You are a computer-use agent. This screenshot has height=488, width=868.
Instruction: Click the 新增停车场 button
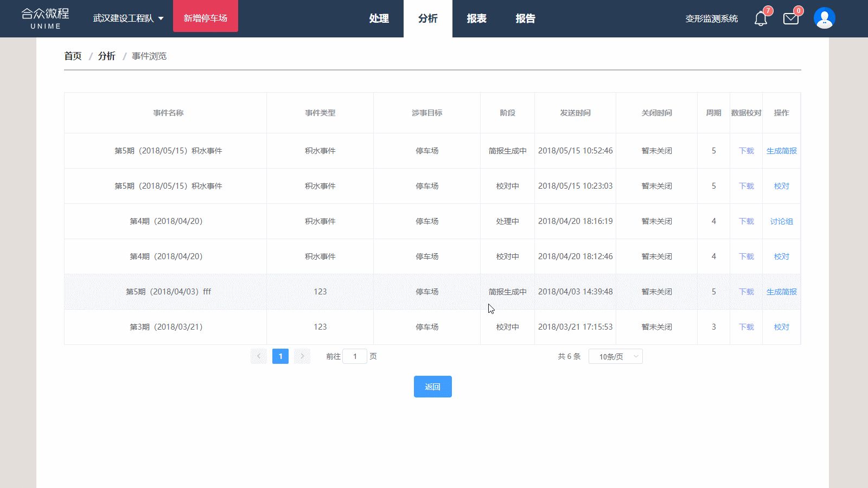205,18
